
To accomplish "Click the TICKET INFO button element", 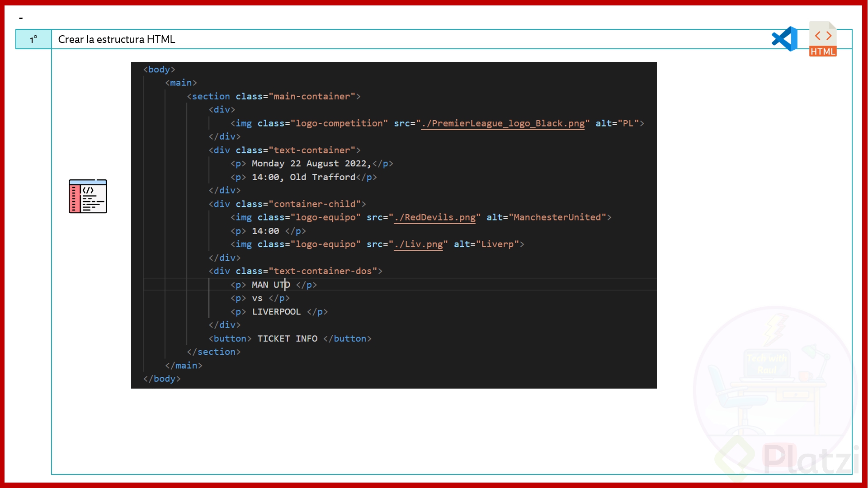I will click(x=288, y=338).
